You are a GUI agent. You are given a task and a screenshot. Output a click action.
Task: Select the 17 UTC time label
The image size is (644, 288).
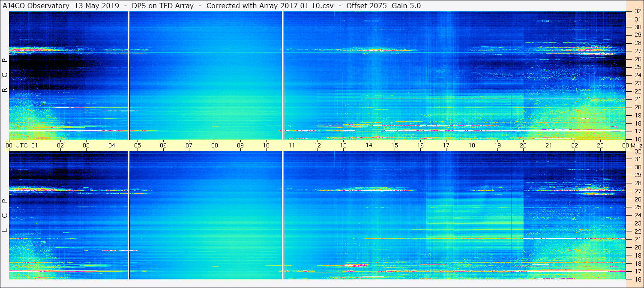pos(446,145)
